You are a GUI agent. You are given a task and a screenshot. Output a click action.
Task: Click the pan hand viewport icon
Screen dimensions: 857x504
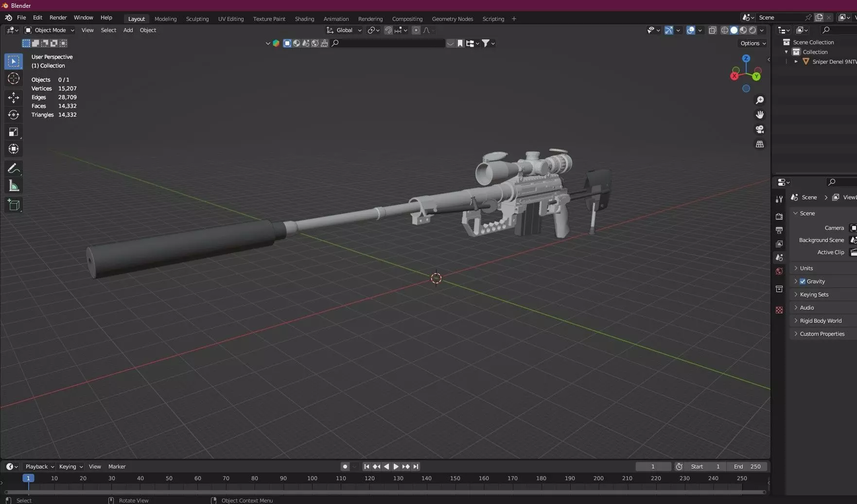pyautogui.click(x=760, y=115)
